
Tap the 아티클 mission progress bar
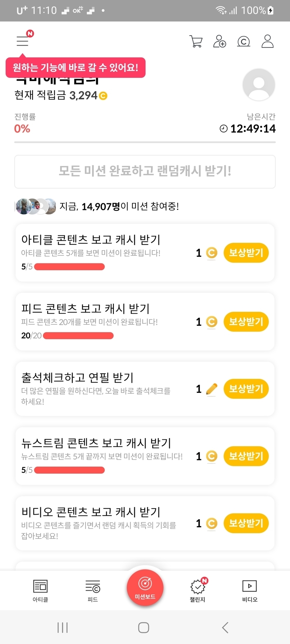coord(70,267)
